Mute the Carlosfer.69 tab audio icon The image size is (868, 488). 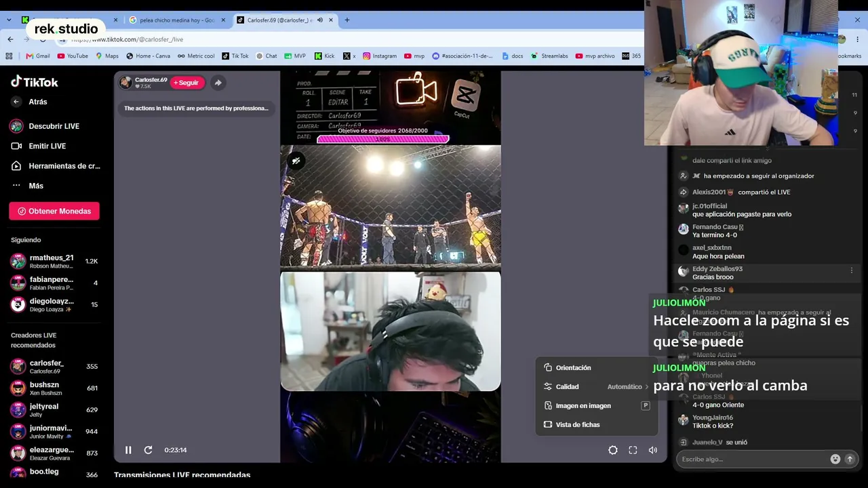click(319, 20)
